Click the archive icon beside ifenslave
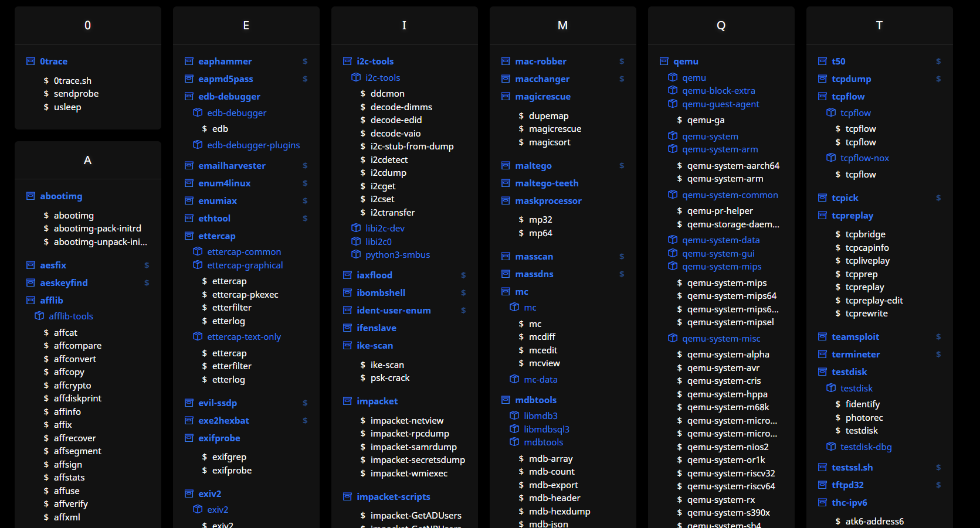980x528 pixels. [x=347, y=328]
